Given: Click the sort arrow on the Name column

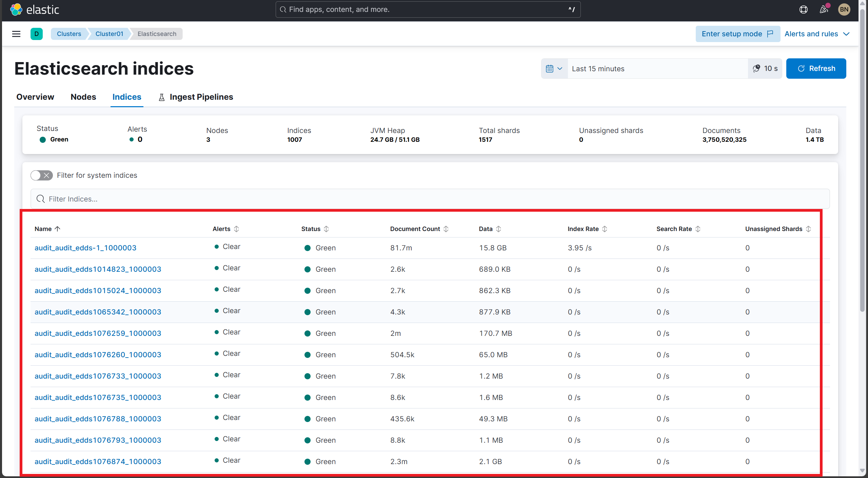Looking at the screenshot, I should coord(58,229).
